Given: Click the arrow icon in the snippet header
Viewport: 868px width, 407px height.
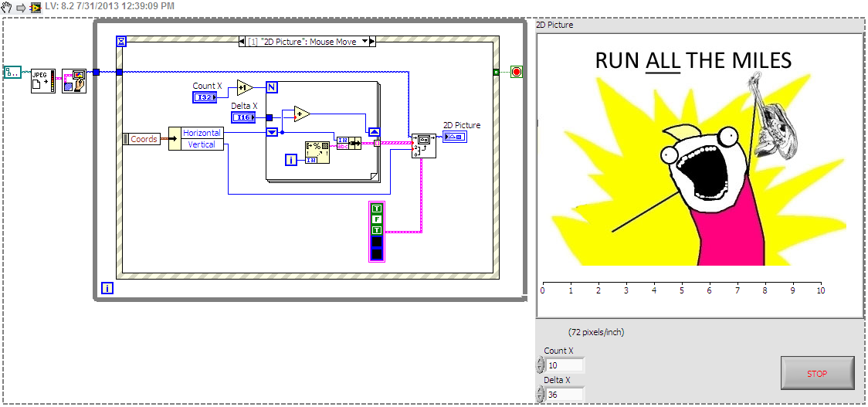Looking at the screenshot, I should (x=22, y=8).
